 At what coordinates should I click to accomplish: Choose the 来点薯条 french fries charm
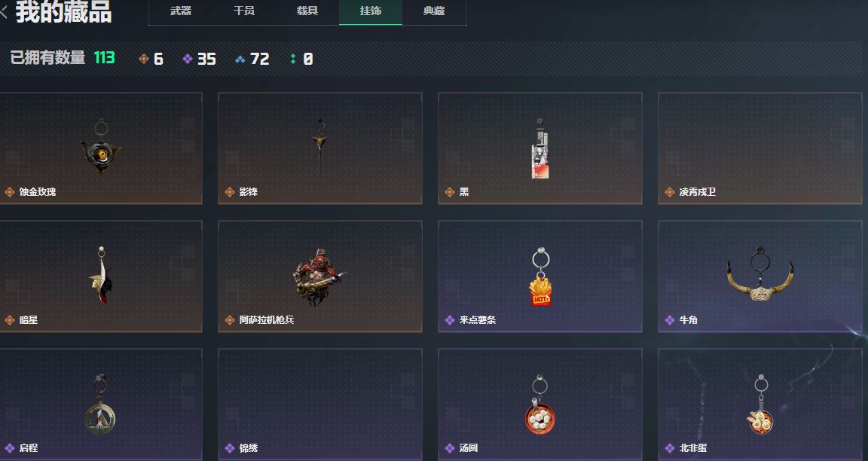pyautogui.click(x=540, y=277)
